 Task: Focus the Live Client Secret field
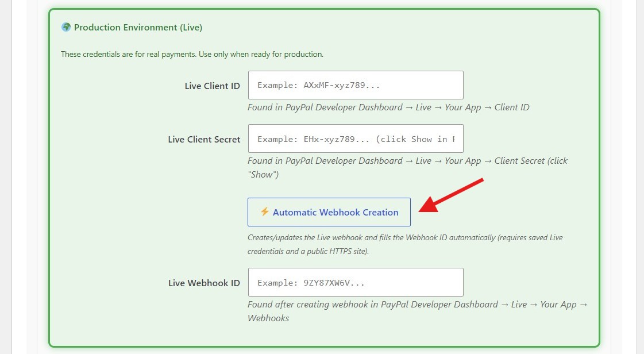tap(356, 138)
